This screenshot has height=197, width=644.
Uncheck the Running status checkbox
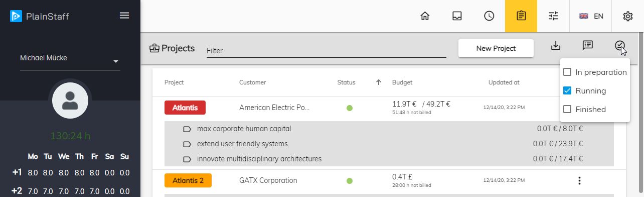[x=567, y=91]
